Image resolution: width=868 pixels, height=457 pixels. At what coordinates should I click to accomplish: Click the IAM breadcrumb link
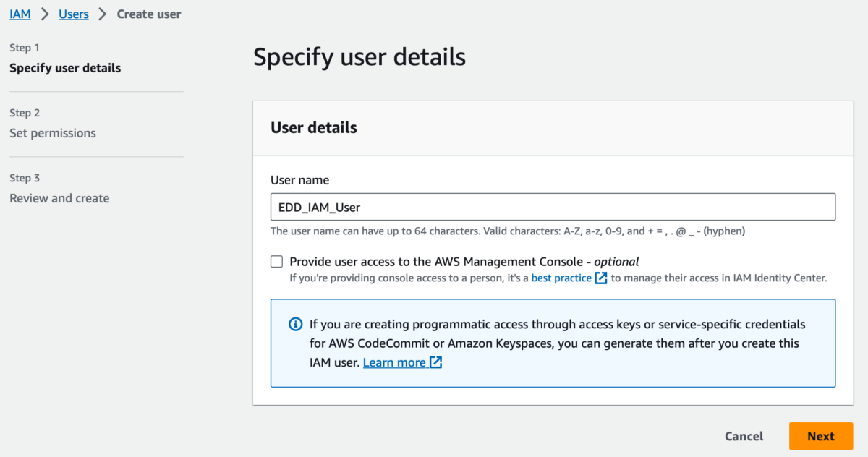(x=20, y=14)
